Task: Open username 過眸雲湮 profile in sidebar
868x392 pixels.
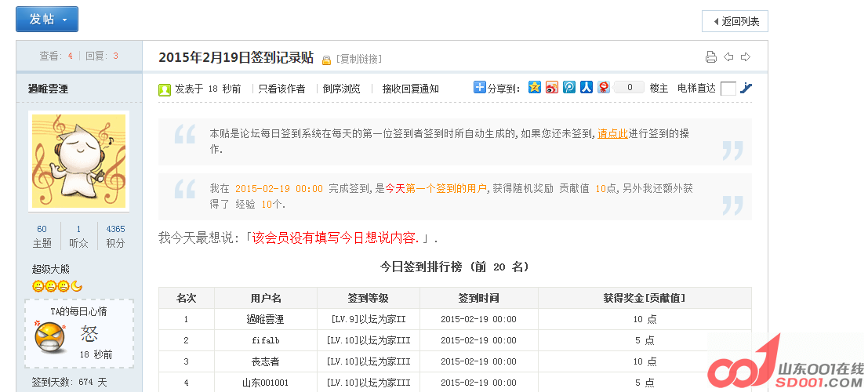Action: [50, 89]
